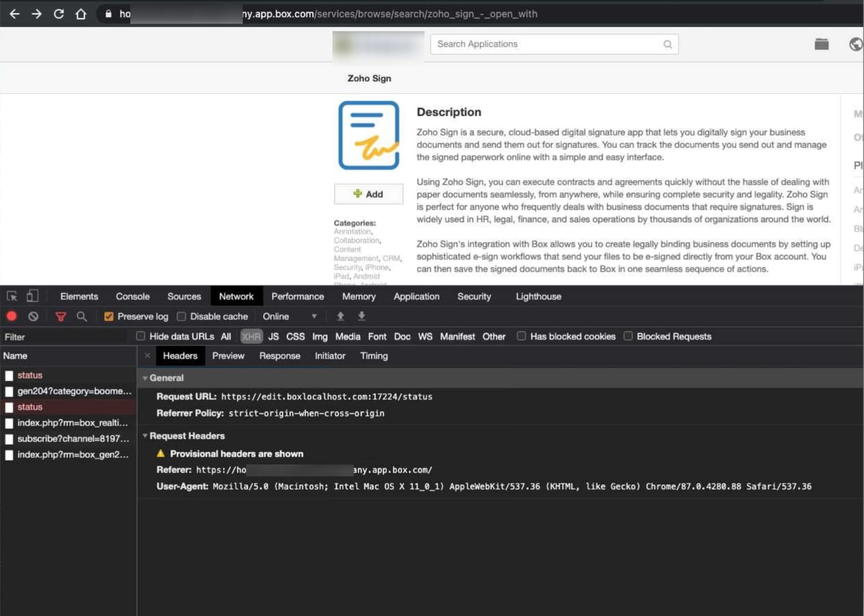Open the Application tab
Image resolution: width=864 pixels, height=616 pixels.
coord(417,296)
